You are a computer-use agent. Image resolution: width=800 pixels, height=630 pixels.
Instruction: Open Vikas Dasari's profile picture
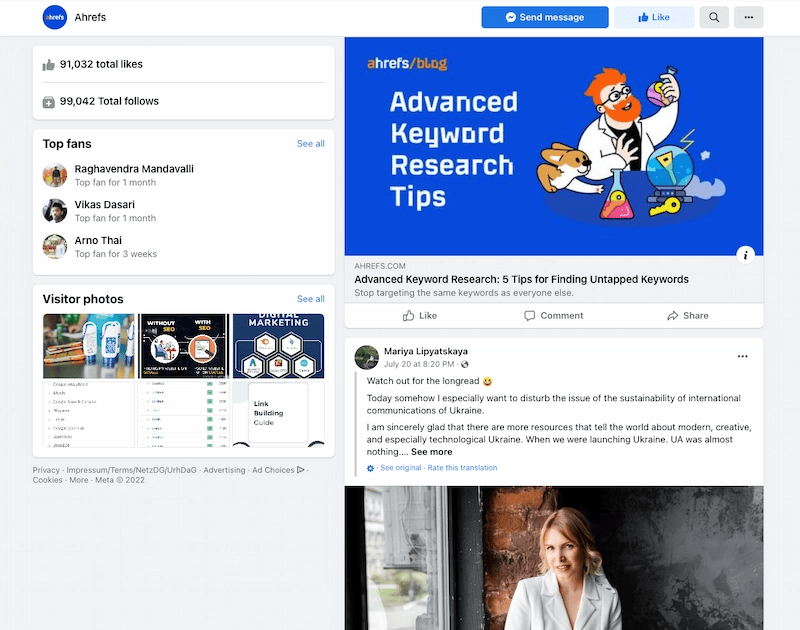tap(55, 211)
